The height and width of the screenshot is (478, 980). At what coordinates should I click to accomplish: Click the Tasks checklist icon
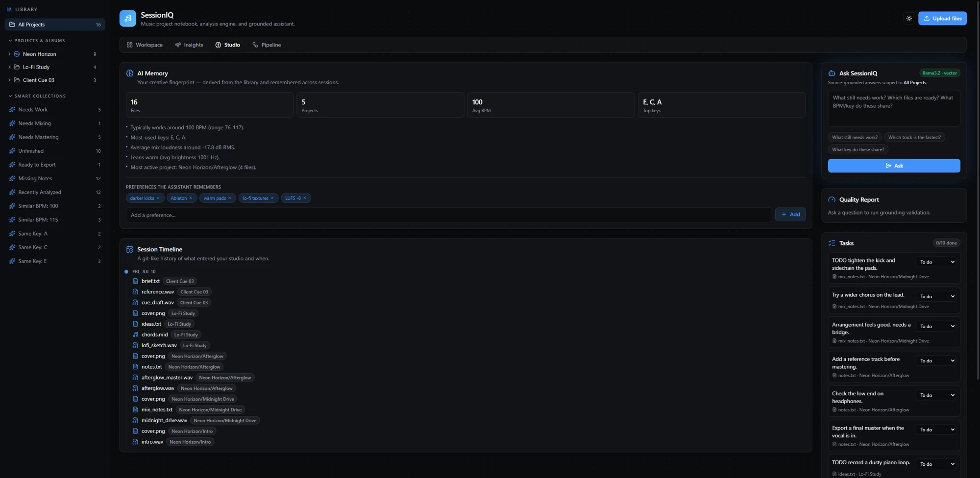[x=832, y=243]
